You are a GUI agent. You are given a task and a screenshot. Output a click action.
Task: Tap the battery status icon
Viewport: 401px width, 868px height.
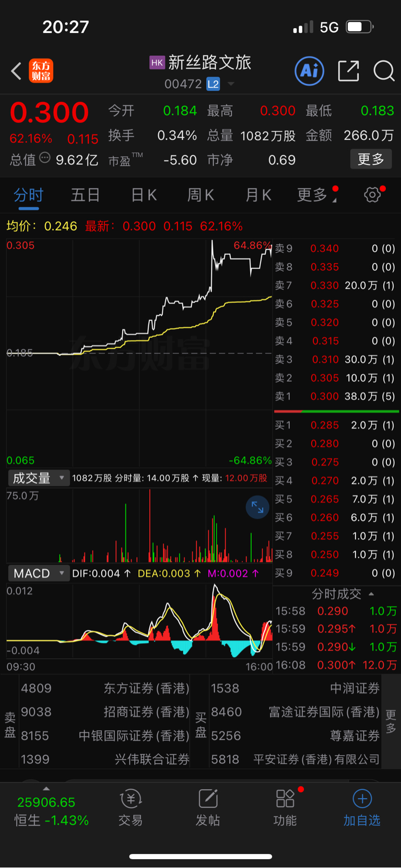coord(360,27)
